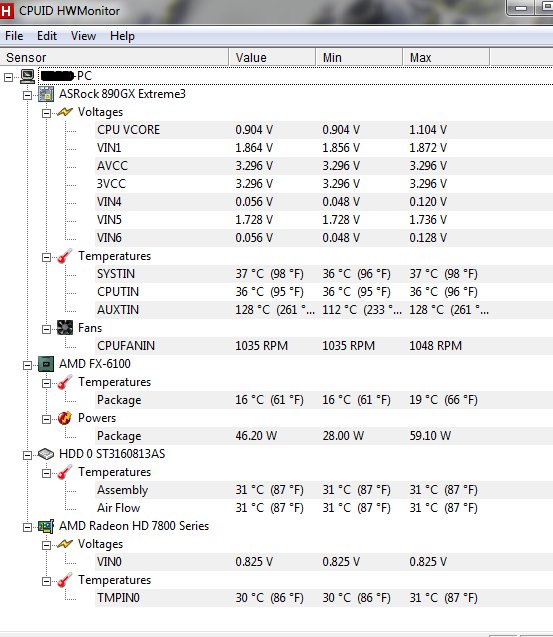
Task: Click the CPU chip icon for AMD FX-6100
Action: pos(46,364)
